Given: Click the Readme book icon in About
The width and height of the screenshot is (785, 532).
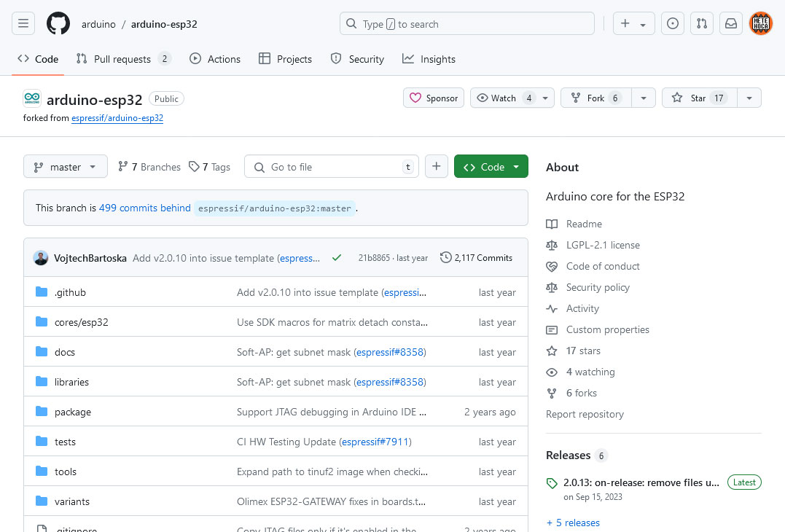Looking at the screenshot, I should coord(552,224).
